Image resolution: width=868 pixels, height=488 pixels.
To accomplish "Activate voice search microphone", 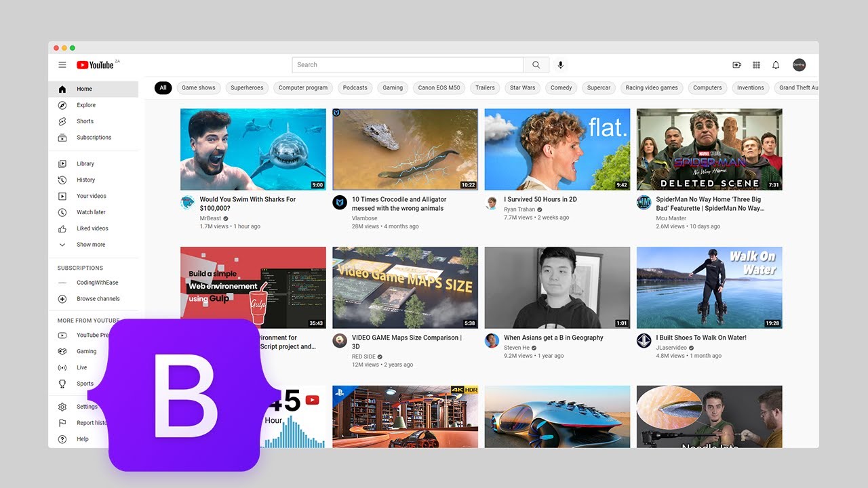I will 560,65.
